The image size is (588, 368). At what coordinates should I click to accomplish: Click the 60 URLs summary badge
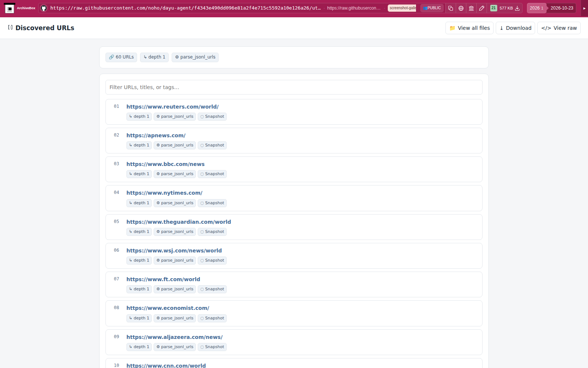click(121, 57)
